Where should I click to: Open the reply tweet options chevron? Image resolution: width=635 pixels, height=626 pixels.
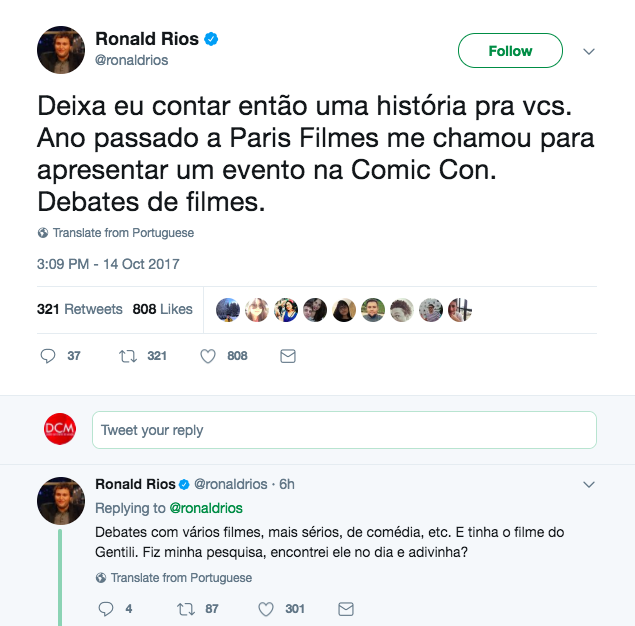coord(589,484)
